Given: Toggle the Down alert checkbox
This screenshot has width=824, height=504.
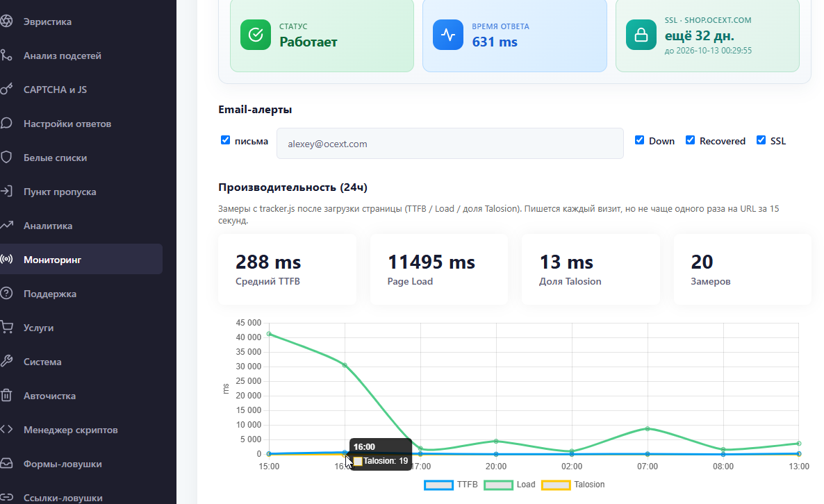Looking at the screenshot, I should (640, 140).
